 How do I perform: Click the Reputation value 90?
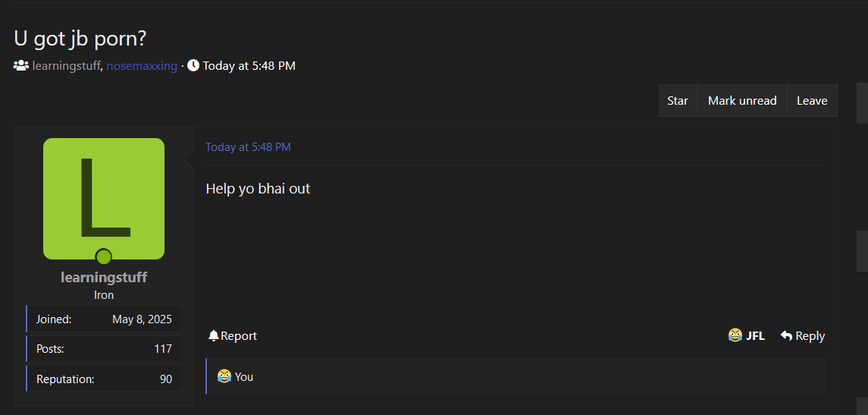pos(166,379)
